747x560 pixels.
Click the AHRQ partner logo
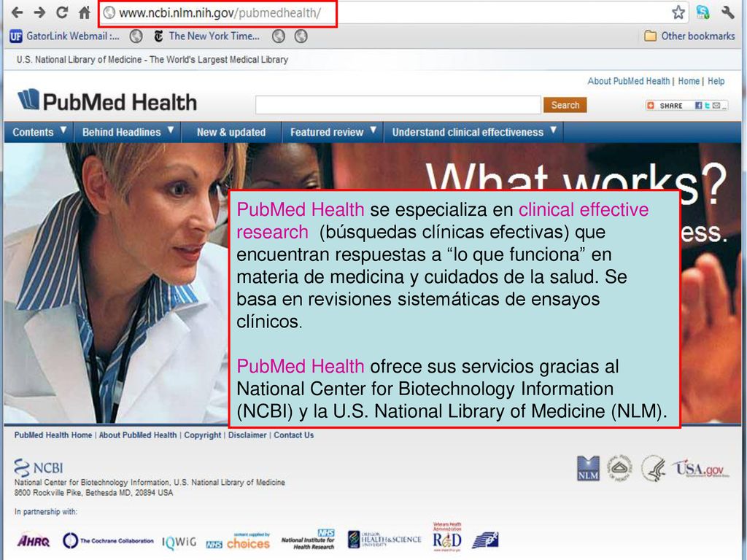pyautogui.click(x=34, y=541)
